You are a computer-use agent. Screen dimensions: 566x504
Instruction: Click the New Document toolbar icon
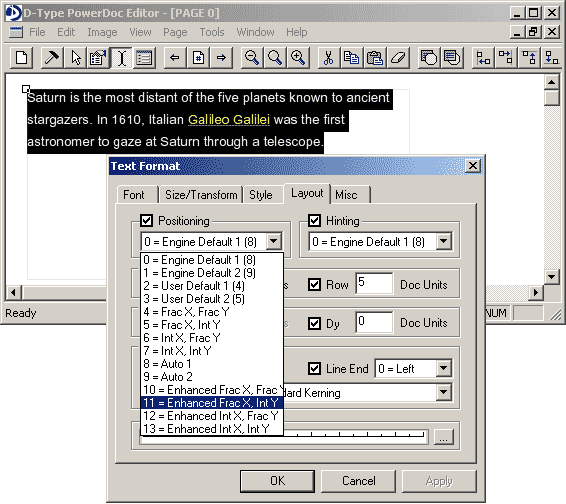(x=22, y=58)
